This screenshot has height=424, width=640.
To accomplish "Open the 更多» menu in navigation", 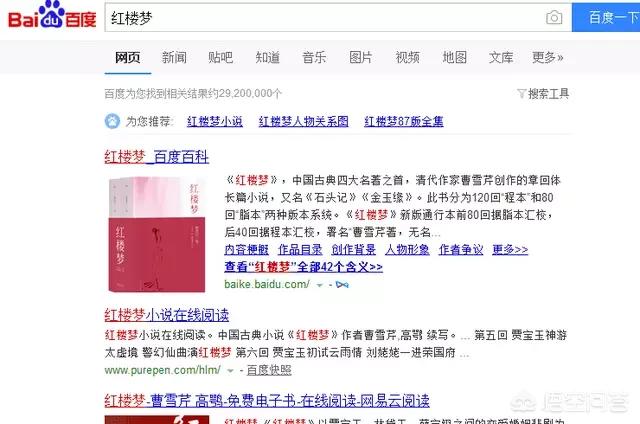I will point(547,57).
